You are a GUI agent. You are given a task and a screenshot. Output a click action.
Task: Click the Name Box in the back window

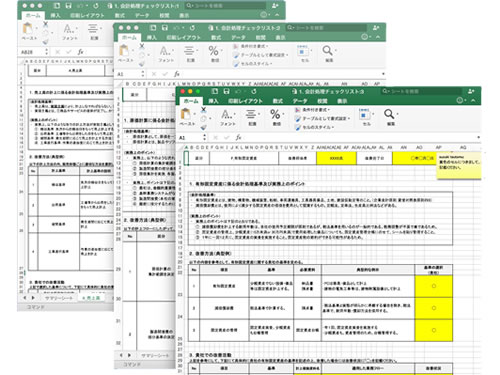pos(31,52)
